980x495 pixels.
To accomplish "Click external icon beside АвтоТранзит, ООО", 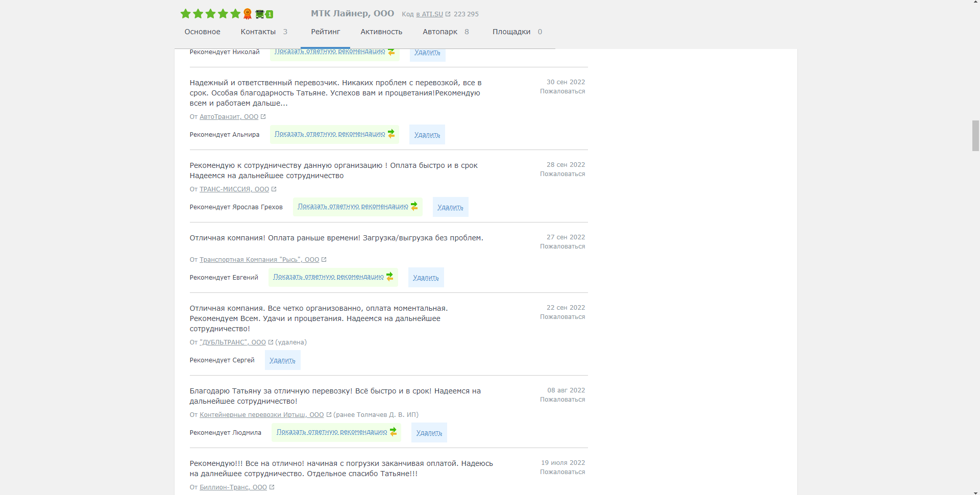I will pyautogui.click(x=263, y=117).
